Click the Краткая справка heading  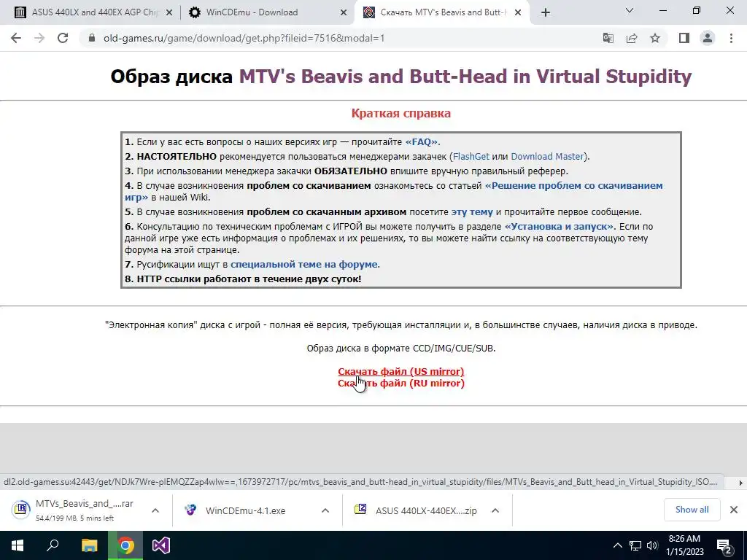[x=401, y=113]
